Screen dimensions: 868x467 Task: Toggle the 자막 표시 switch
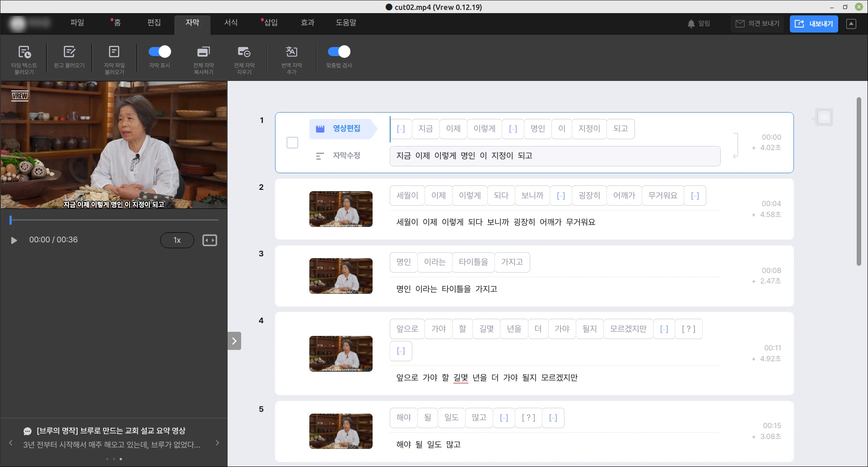pos(160,52)
